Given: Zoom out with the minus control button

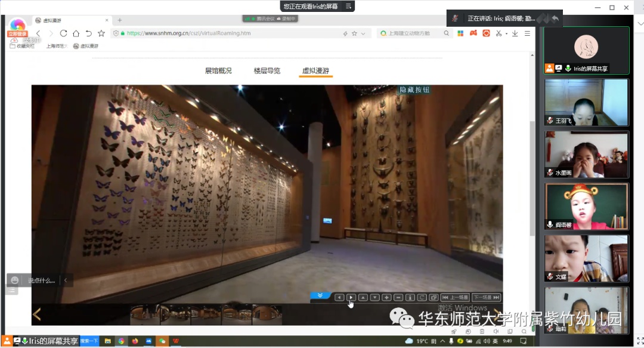Looking at the screenshot, I should point(398,297).
